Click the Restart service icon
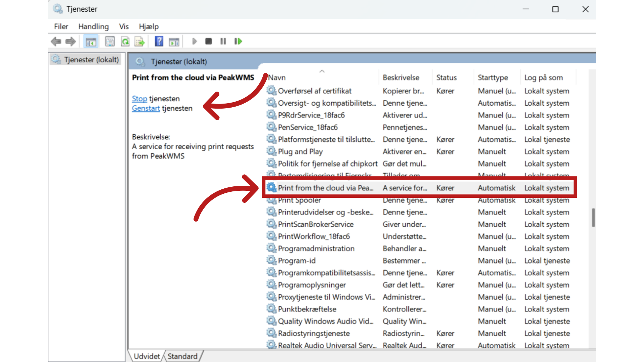 pos(238,41)
